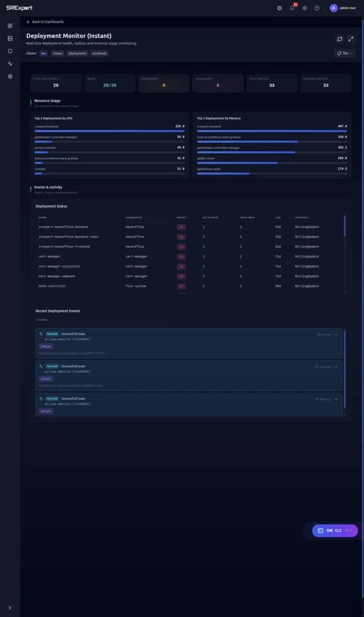The height and width of the screenshot is (617, 364).
Task: Expand the sidebar with bottom arrow
Action: click(10, 607)
